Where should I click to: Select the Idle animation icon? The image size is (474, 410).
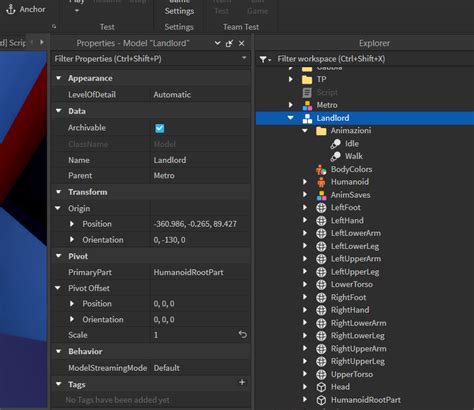pos(335,144)
